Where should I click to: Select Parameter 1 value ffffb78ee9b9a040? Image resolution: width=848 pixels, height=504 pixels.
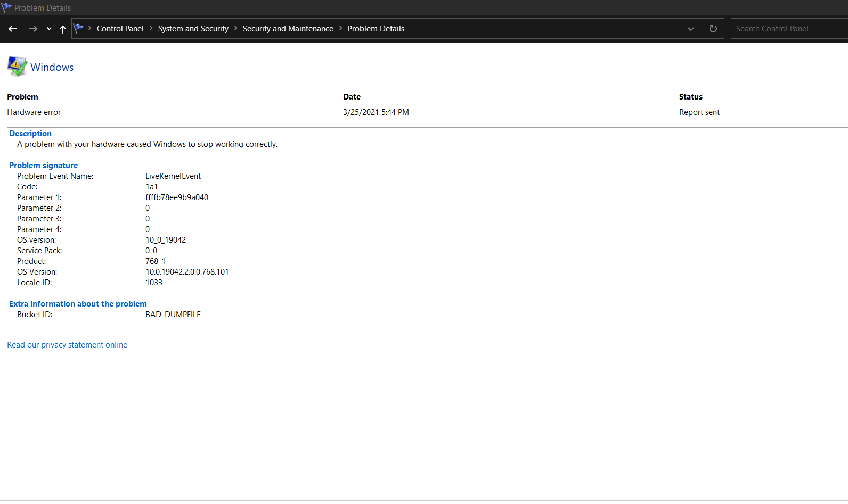(x=177, y=197)
